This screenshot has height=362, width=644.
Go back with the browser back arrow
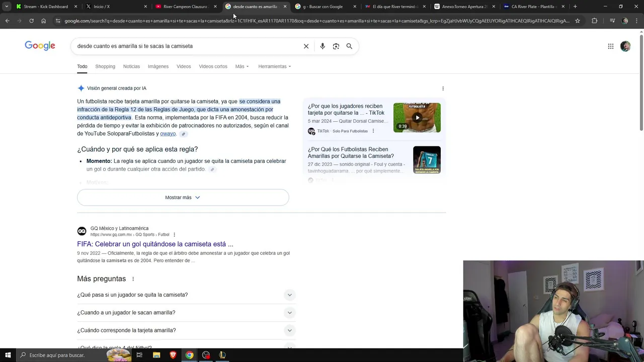[x=7, y=21]
